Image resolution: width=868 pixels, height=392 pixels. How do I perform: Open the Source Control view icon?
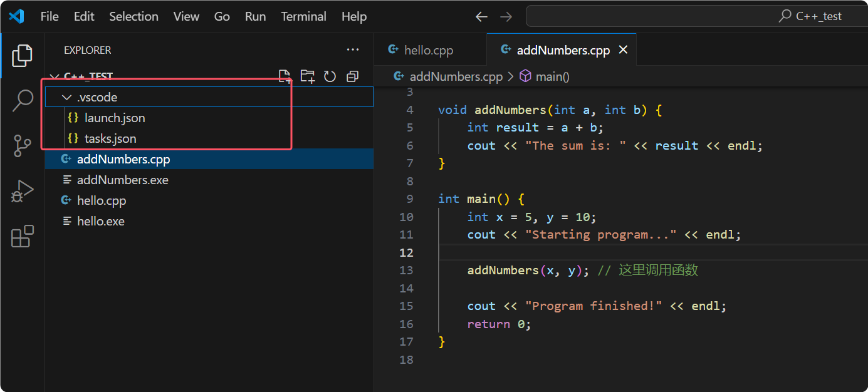22,146
